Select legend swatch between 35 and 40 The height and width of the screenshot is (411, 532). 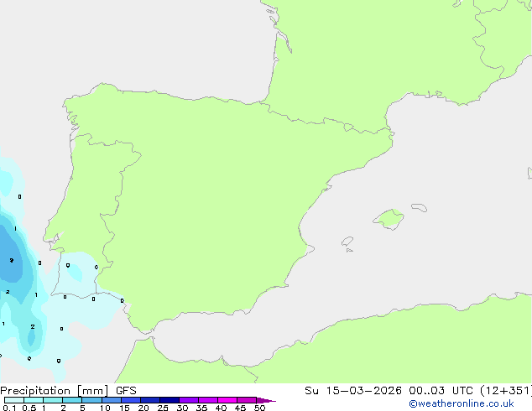(x=208, y=400)
